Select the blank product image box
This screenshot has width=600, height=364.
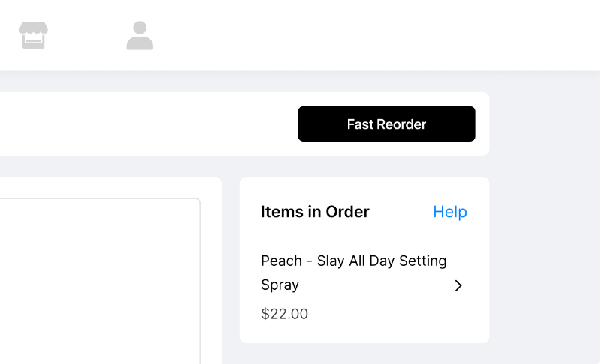point(100,281)
